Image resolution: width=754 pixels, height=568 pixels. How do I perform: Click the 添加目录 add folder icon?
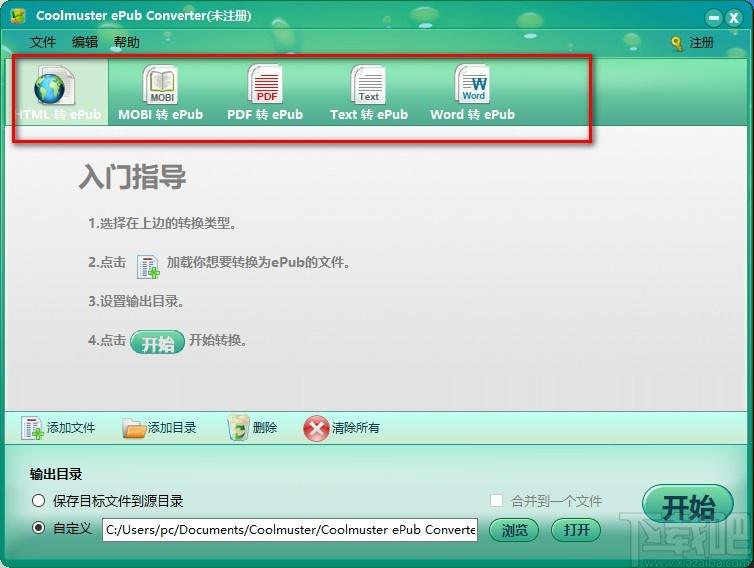pyautogui.click(x=134, y=428)
